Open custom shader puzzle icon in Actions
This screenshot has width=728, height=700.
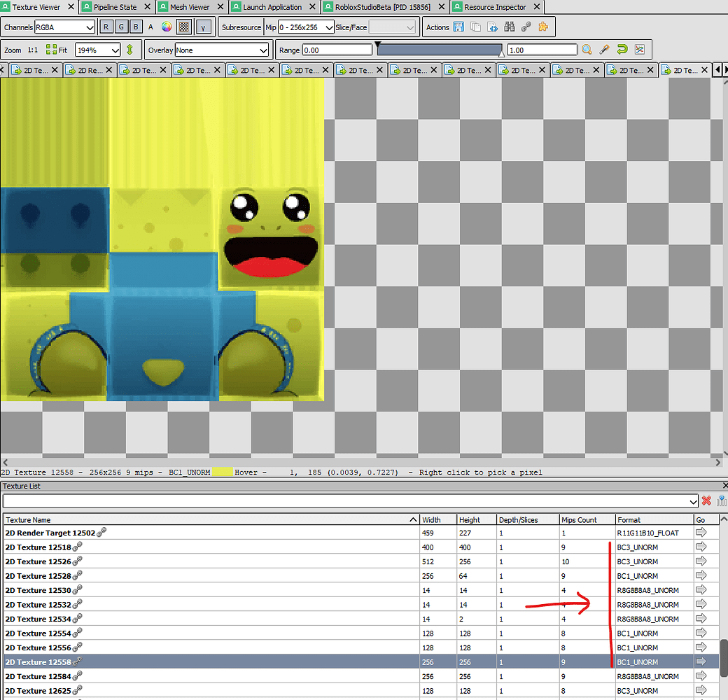click(543, 27)
